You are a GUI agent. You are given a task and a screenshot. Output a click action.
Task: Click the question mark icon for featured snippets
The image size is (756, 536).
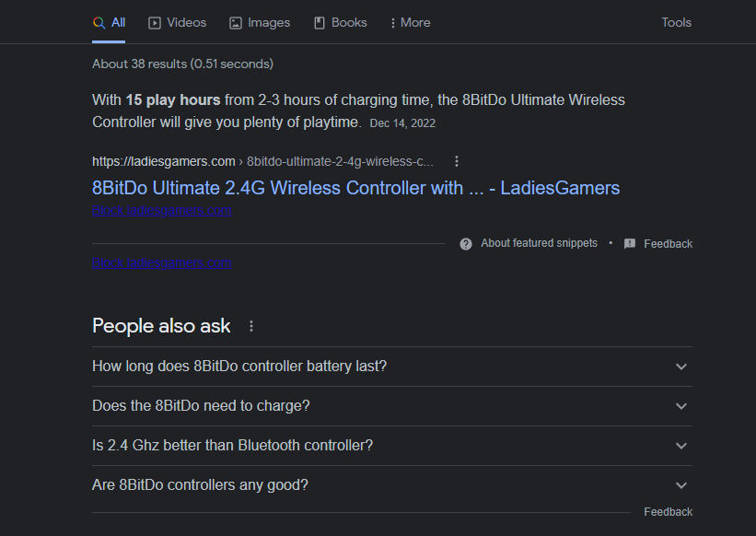pyautogui.click(x=466, y=244)
